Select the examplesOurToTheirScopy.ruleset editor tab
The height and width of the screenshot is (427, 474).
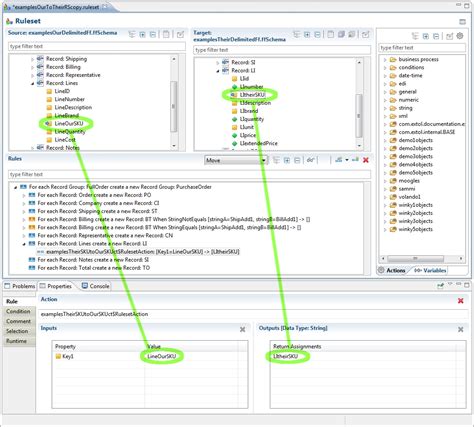56,7
